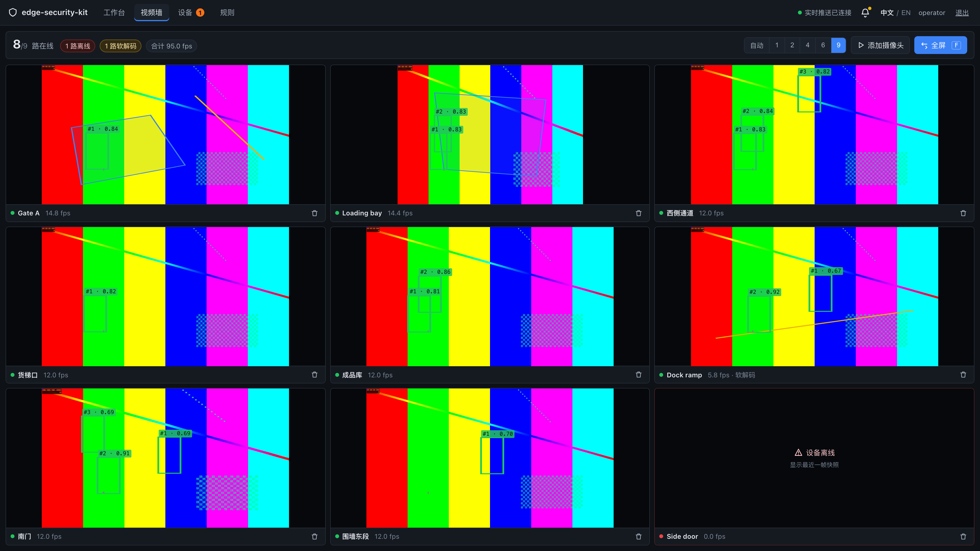The image size is (980, 551).
Task: Open the Loading bay video feed
Action: [490, 135]
